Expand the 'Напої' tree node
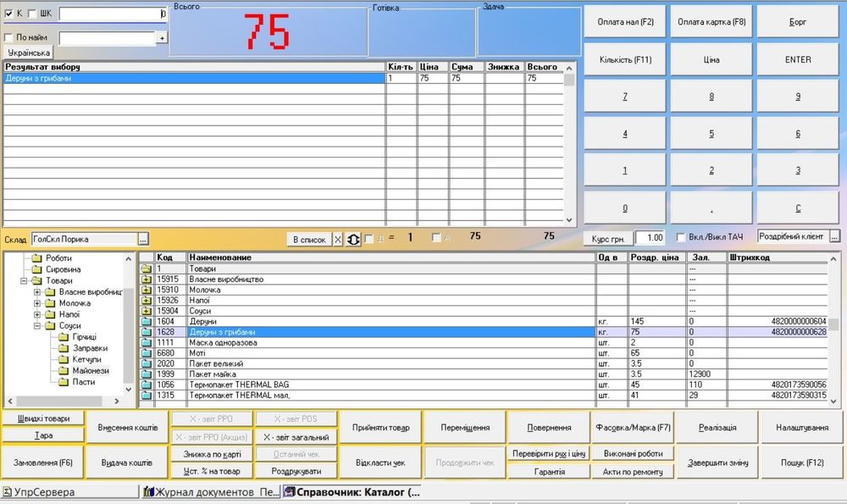 pos(37,314)
